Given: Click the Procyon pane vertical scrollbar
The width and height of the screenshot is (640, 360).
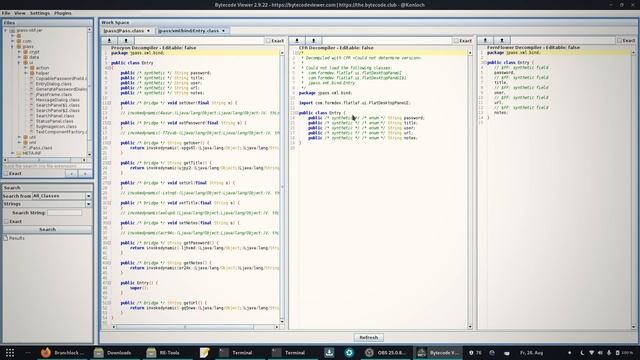Looking at the screenshot, I should (x=282, y=187).
